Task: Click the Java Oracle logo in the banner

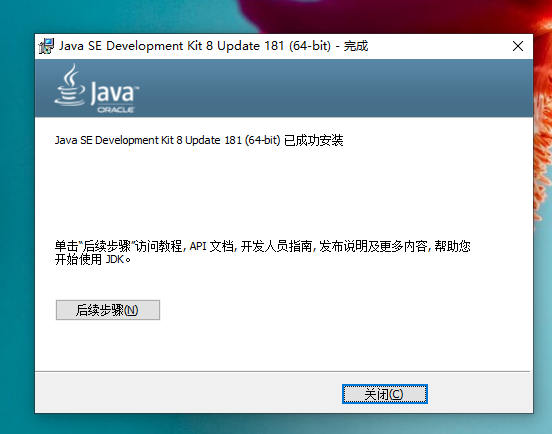Action: click(x=97, y=88)
